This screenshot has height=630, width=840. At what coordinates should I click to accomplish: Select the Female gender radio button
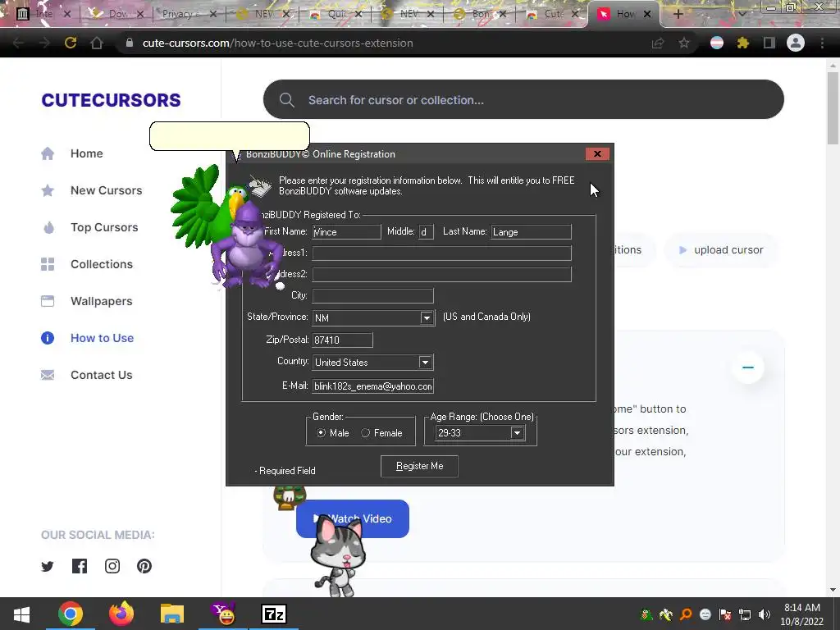click(365, 433)
